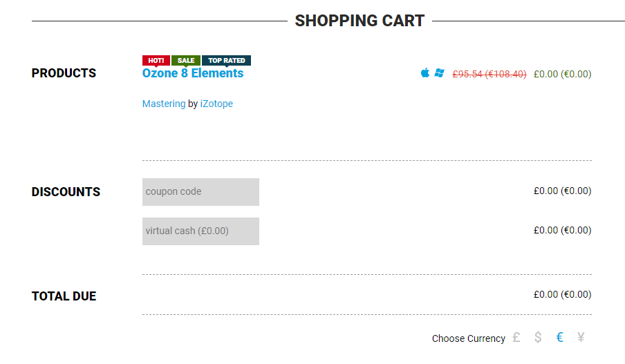Click the Windows platform icon

click(439, 73)
